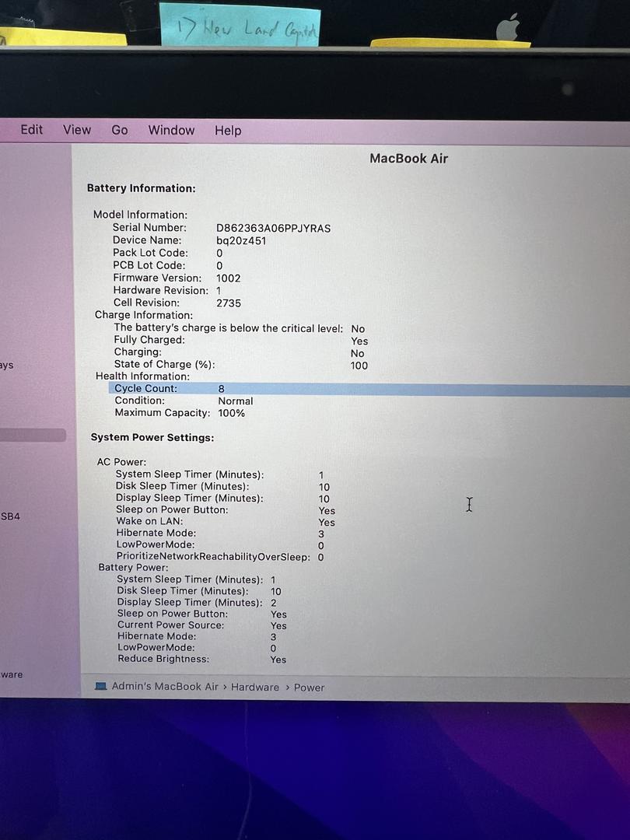Select System Sleep Timer under Battery Power
This screenshot has height=840, width=630.
(191, 579)
